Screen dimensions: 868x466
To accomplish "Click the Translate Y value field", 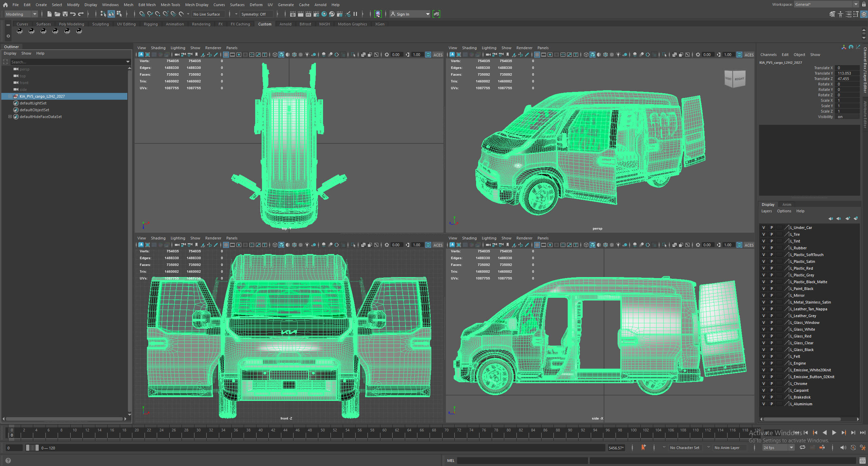I will (848, 73).
